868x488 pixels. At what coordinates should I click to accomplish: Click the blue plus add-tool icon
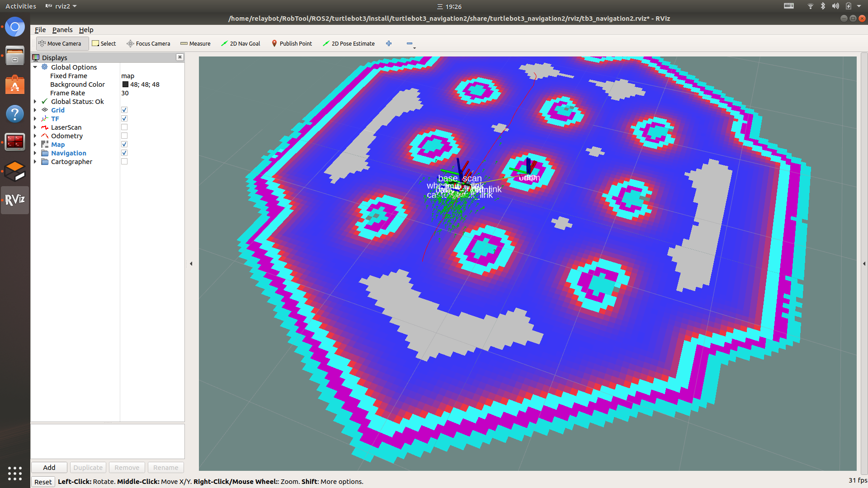point(389,43)
